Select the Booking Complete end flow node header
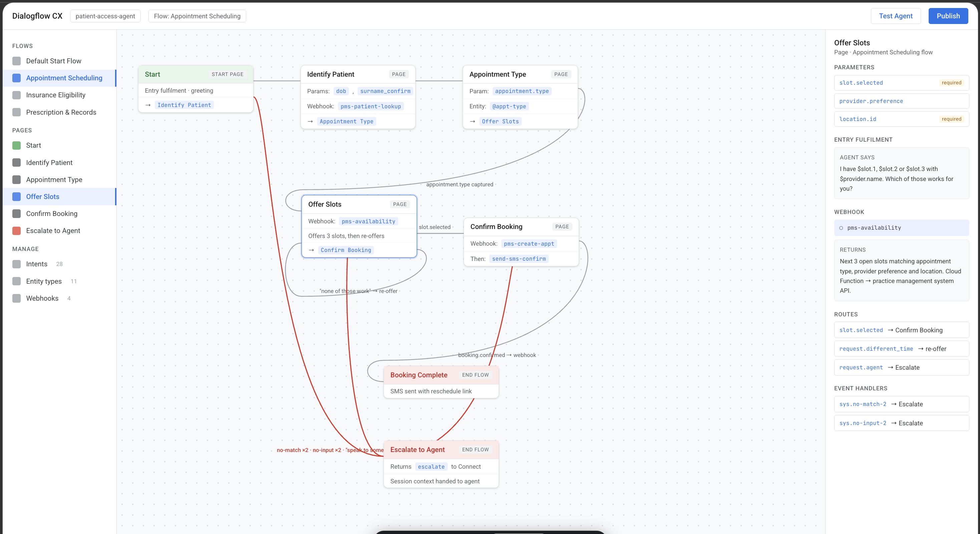Image resolution: width=980 pixels, height=534 pixels. tap(441, 375)
